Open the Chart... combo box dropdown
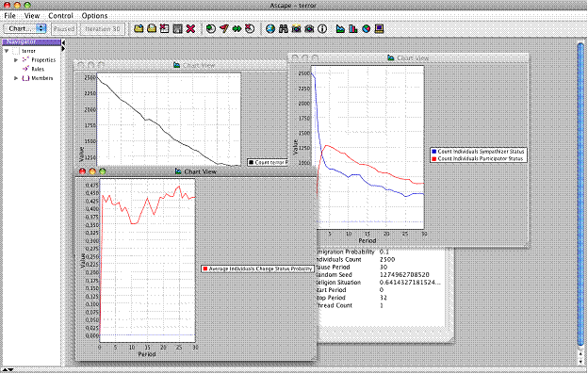588x374 pixels. (24, 28)
